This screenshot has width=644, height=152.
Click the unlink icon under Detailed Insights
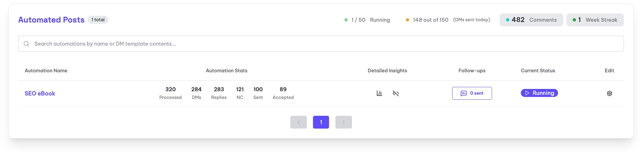396,93
